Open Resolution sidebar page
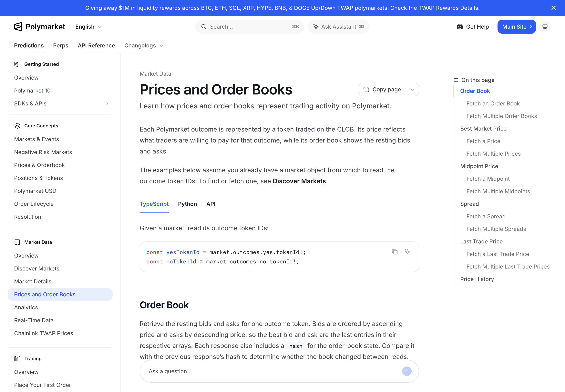 click(x=27, y=217)
